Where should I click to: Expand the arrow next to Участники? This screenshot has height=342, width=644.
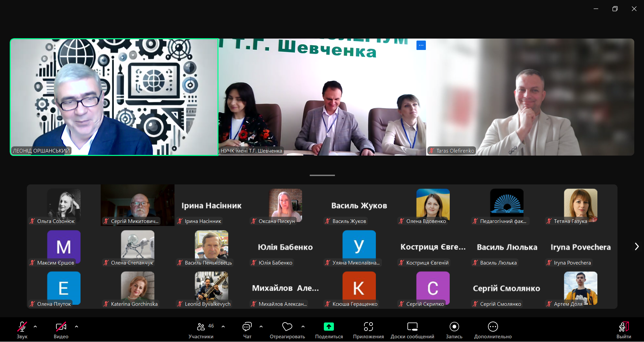[x=223, y=326]
